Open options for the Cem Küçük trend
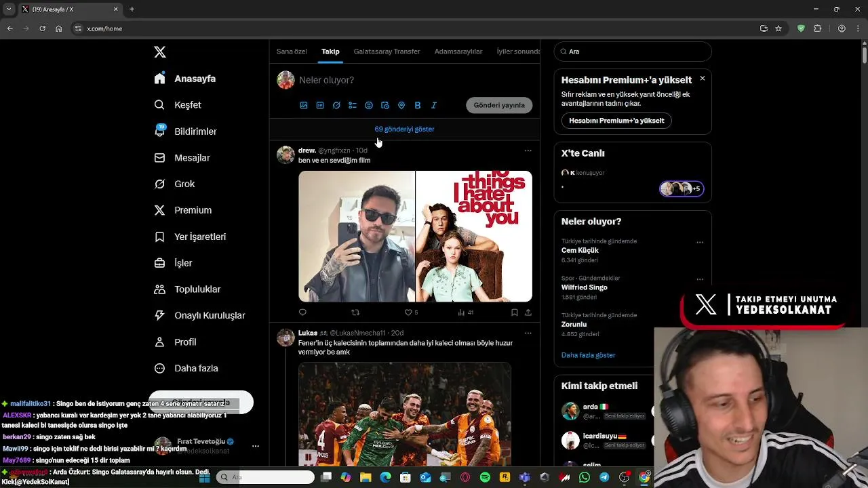This screenshot has height=488, width=868. click(x=700, y=242)
